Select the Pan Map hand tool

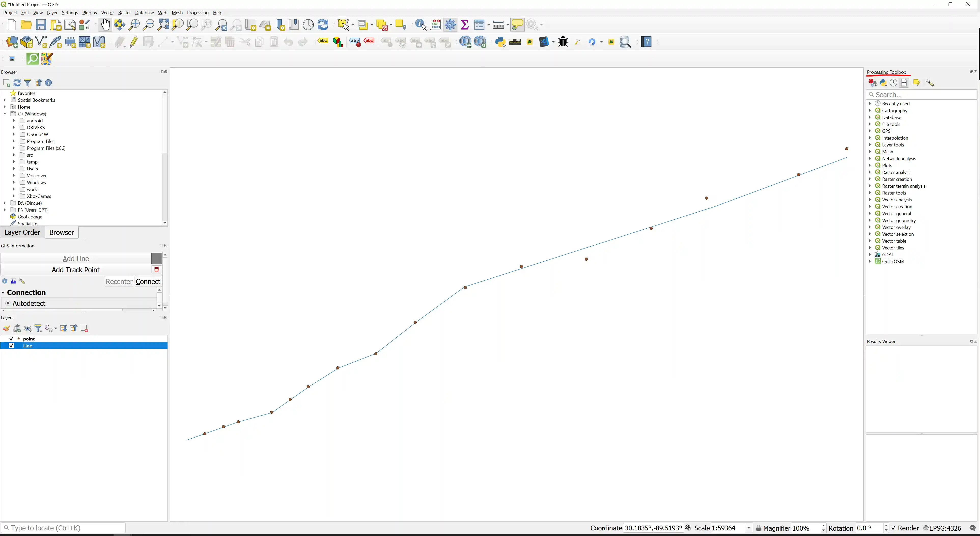coord(105,25)
